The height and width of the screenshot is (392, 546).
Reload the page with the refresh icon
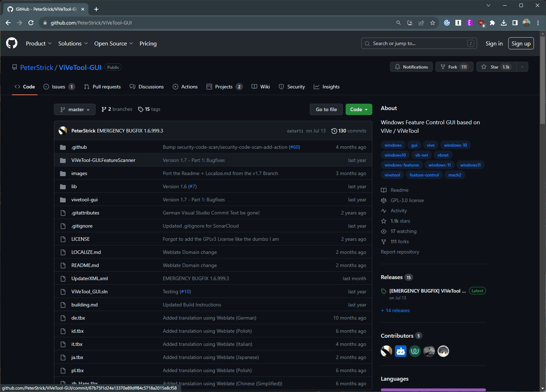click(x=31, y=23)
